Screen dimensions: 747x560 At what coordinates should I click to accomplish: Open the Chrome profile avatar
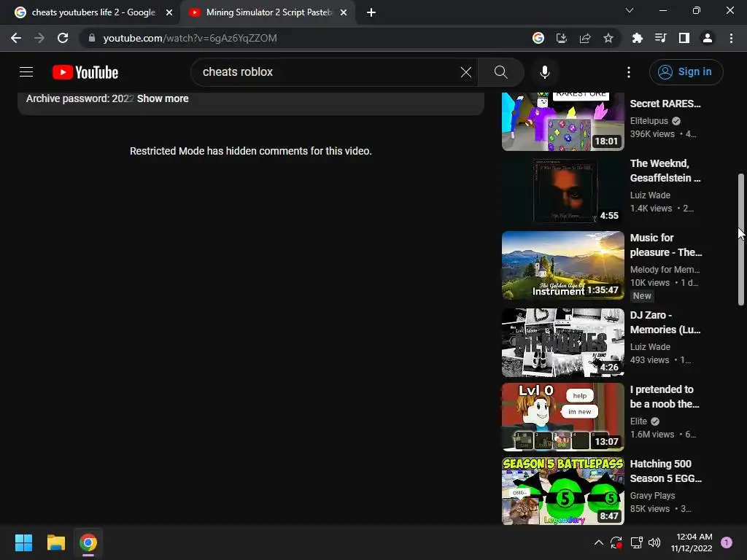pyautogui.click(x=708, y=38)
